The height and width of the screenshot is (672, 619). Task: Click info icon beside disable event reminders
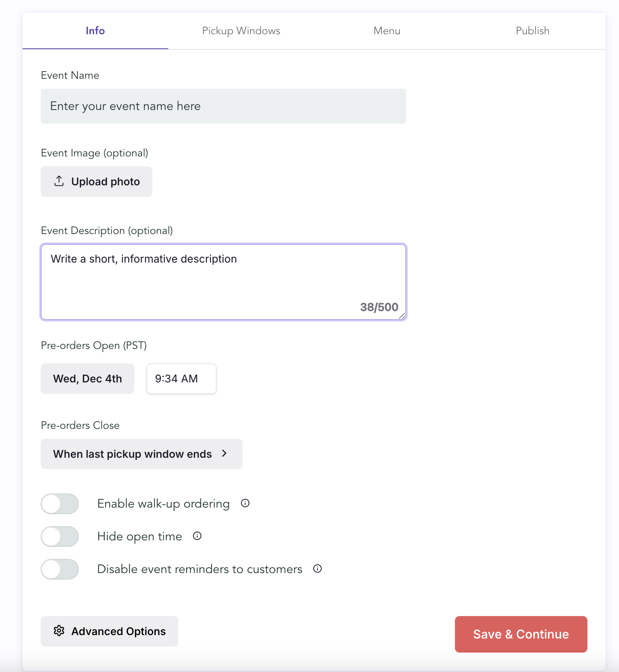click(x=317, y=569)
